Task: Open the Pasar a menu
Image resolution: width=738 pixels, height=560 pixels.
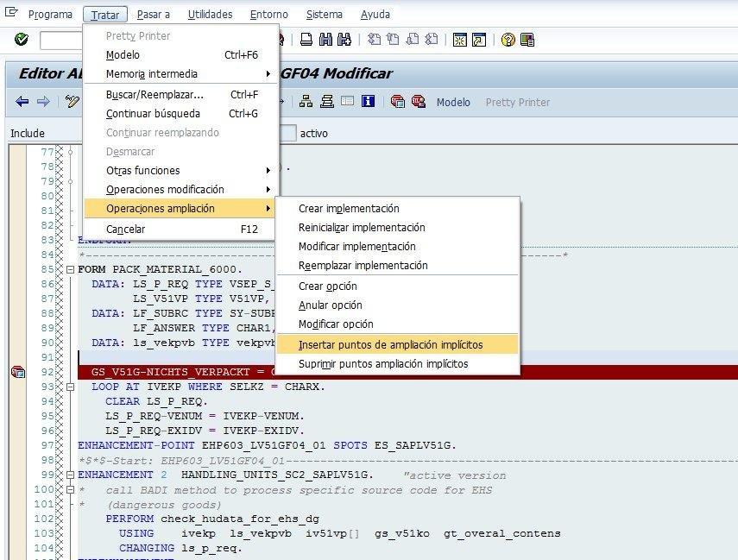Action: [x=154, y=14]
